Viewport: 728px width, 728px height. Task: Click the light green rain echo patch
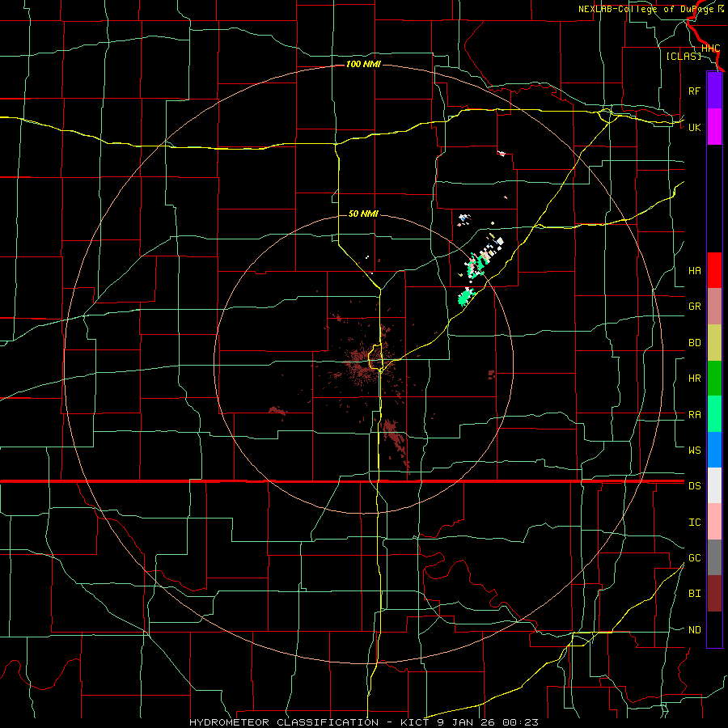click(x=465, y=297)
